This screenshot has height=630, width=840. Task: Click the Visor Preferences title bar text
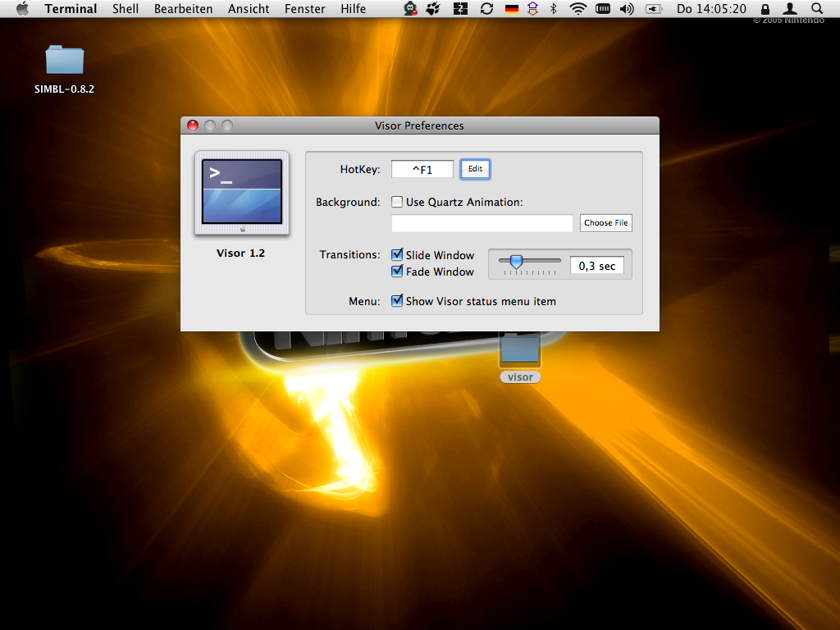click(419, 126)
